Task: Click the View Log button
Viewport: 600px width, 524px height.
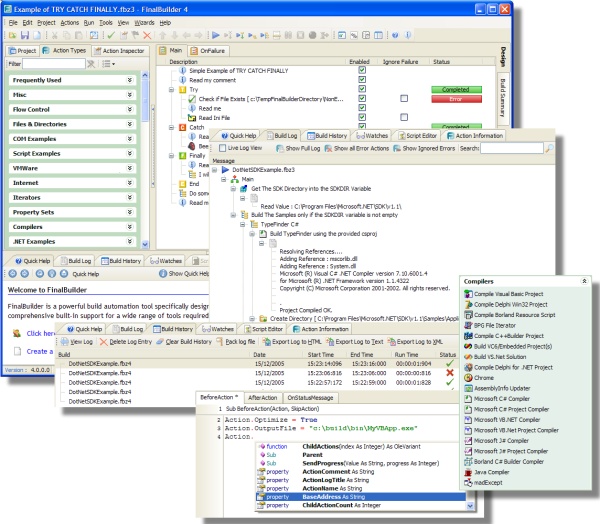Action: pos(77,342)
